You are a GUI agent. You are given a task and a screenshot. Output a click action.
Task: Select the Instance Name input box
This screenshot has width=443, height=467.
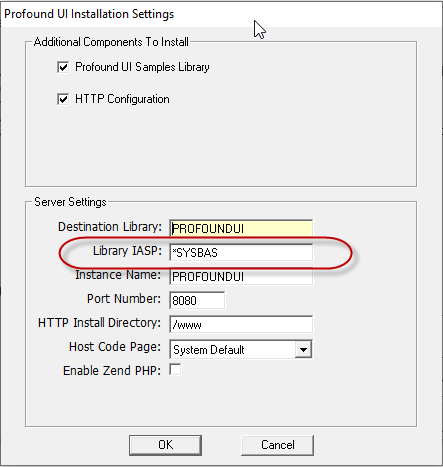click(241, 276)
